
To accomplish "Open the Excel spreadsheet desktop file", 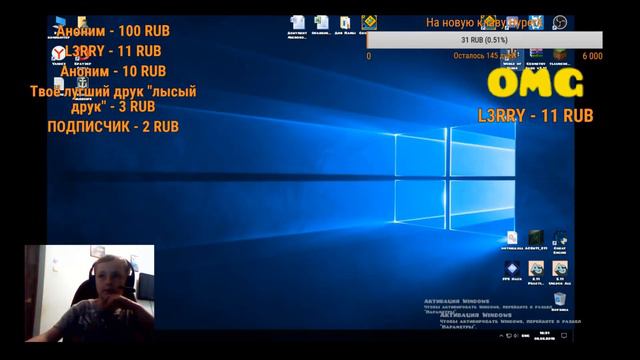I will (x=321, y=24).
